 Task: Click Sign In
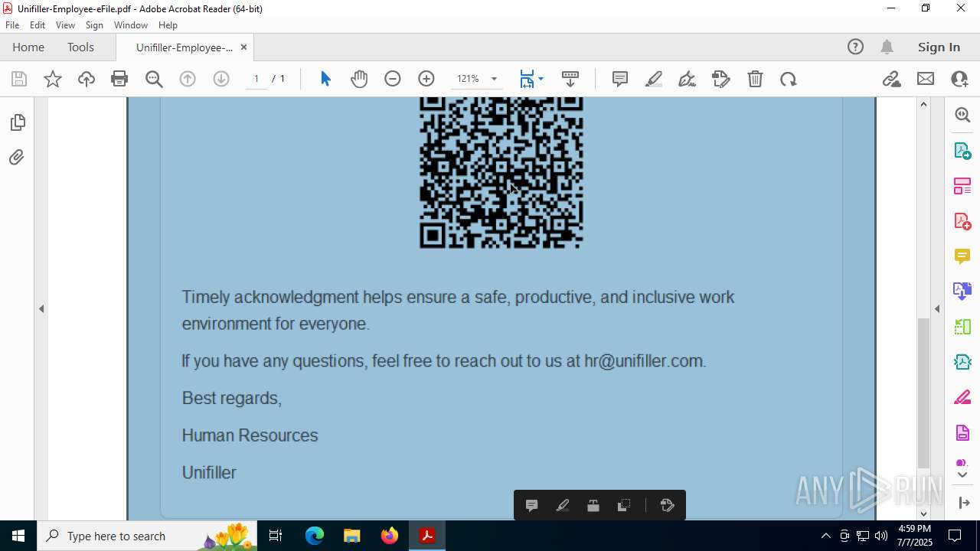click(x=939, y=47)
